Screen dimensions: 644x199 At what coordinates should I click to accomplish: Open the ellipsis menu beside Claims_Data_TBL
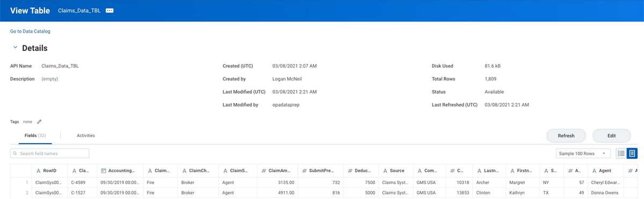(x=109, y=11)
